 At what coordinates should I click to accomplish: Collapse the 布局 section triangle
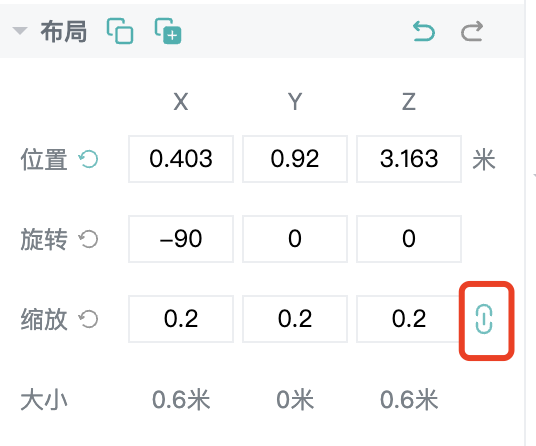[20, 31]
